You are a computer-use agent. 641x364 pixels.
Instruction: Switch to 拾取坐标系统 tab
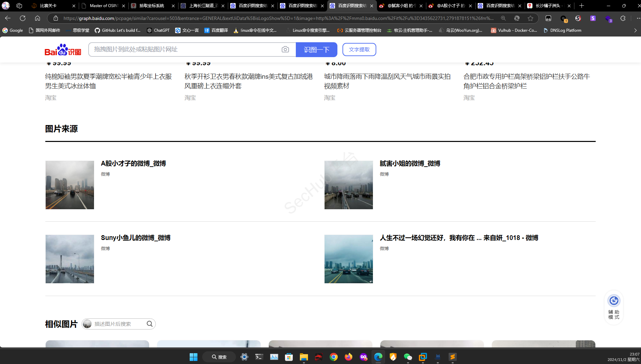[152, 6]
